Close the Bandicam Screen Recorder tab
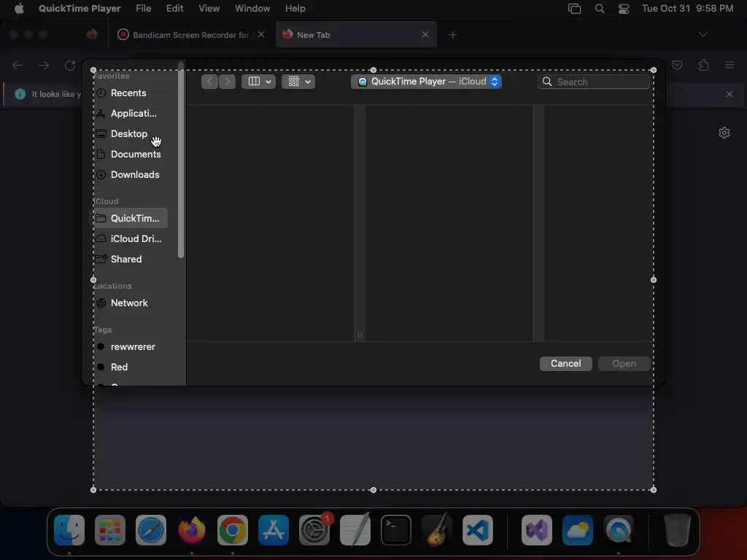Image resolution: width=747 pixels, height=560 pixels. coord(261,34)
